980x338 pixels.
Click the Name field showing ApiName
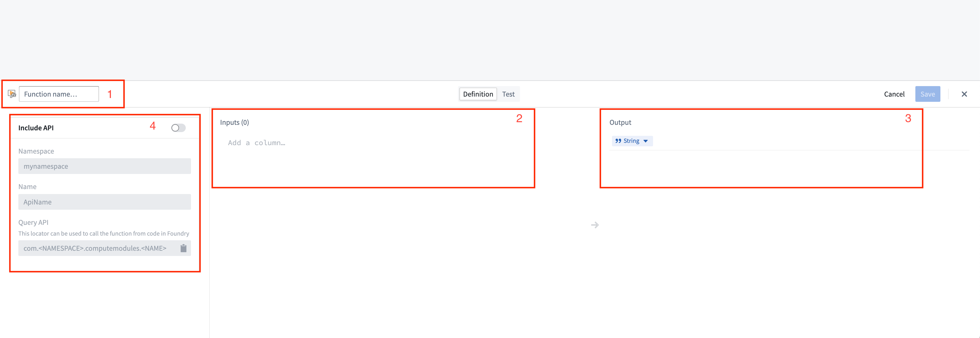pos(104,202)
